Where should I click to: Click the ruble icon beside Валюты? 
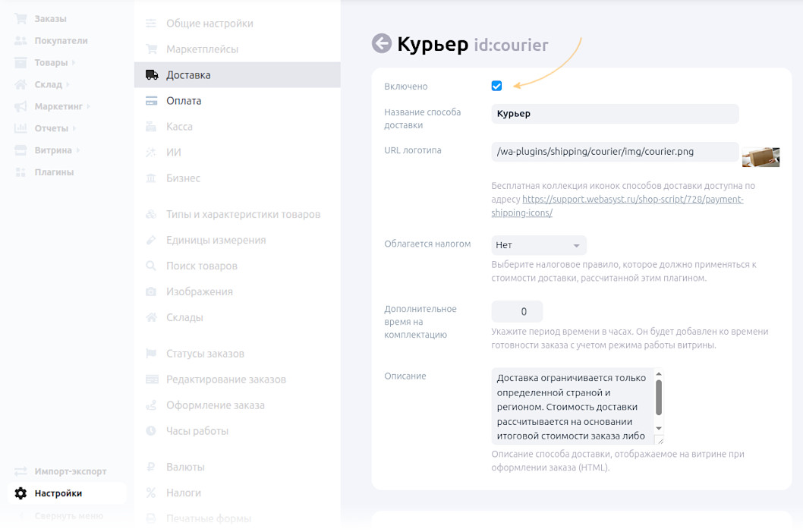click(x=152, y=467)
